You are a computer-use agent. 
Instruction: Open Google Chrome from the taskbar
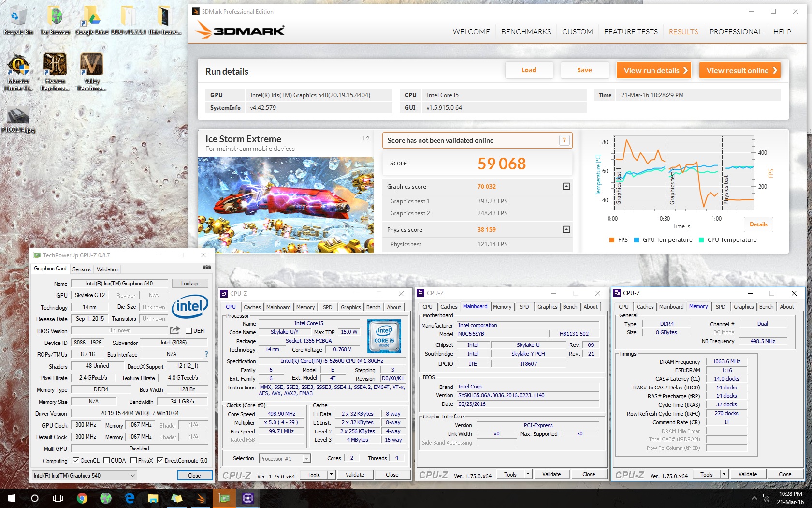click(x=82, y=498)
